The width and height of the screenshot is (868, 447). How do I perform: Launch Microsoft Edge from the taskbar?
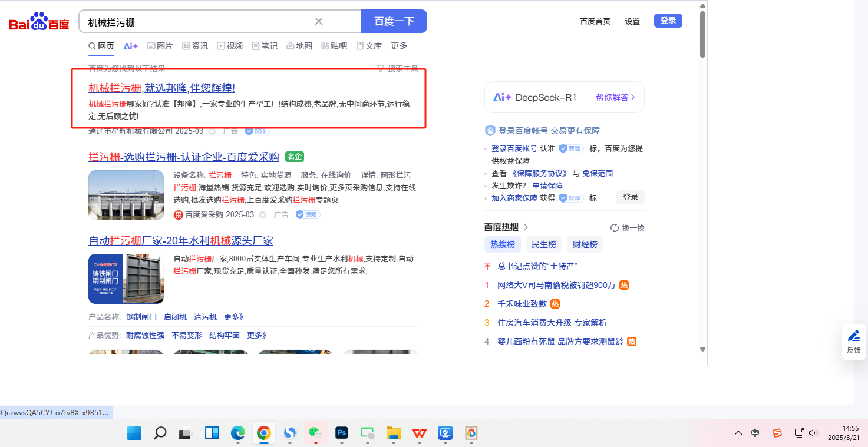click(237, 433)
